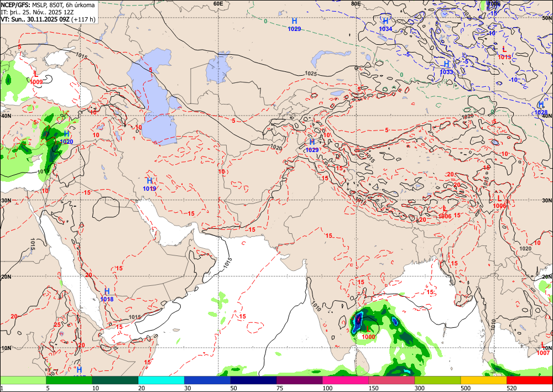Click the low pressure '1013' label

click(x=504, y=57)
